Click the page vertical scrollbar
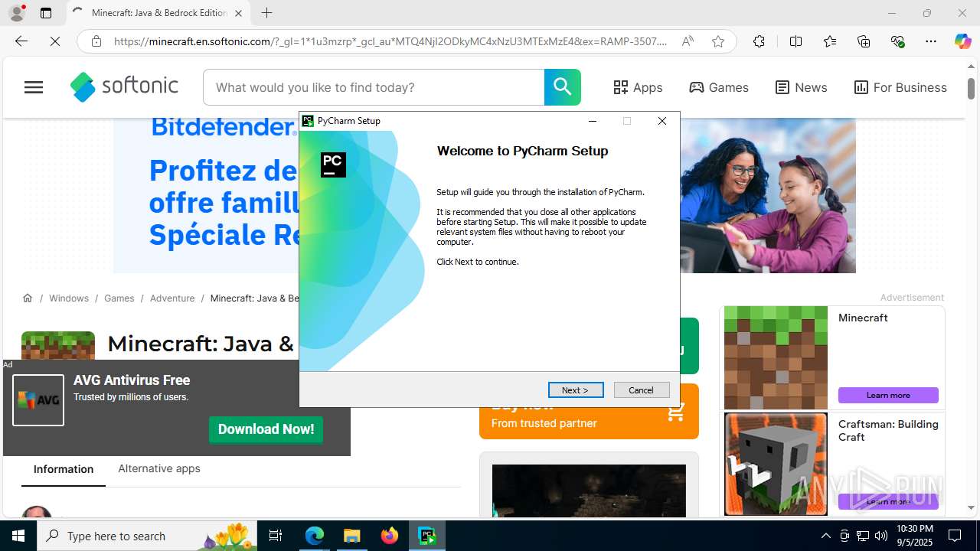Viewport: 980px width, 551px height. click(x=971, y=88)
